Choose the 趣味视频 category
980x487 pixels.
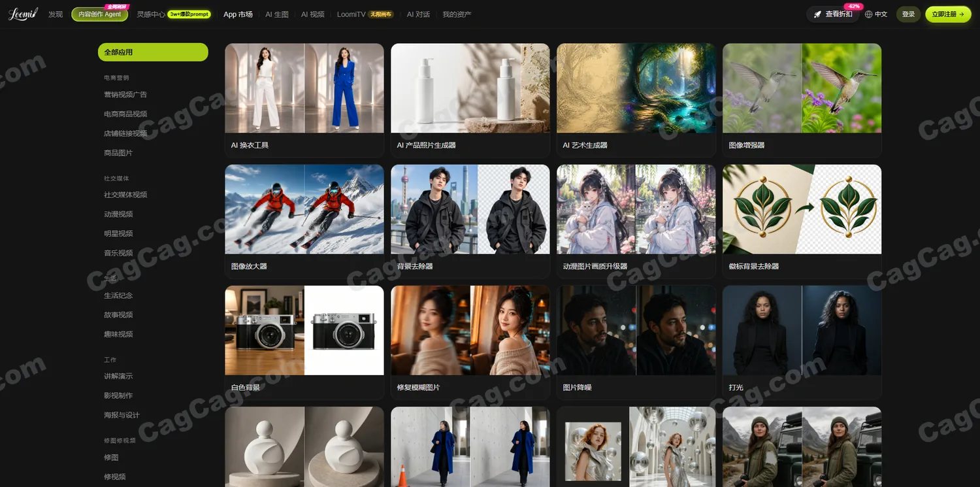point(118,334)
